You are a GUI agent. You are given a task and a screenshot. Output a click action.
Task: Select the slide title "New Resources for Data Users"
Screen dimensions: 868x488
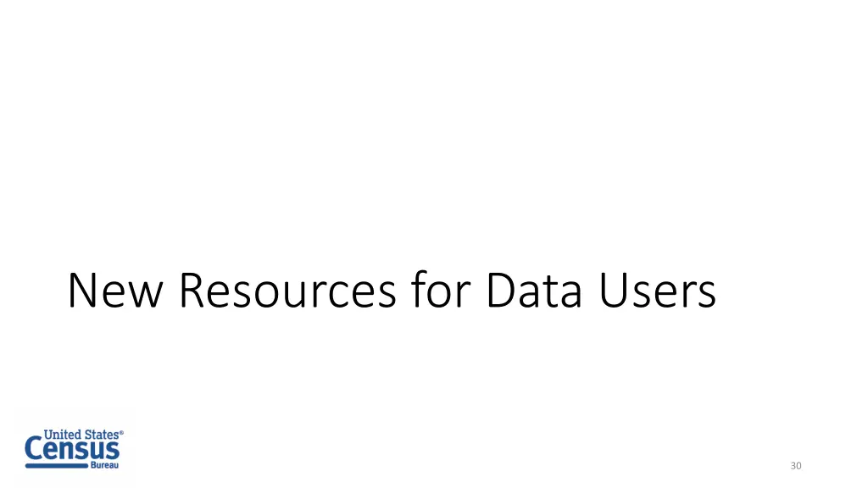391,291
